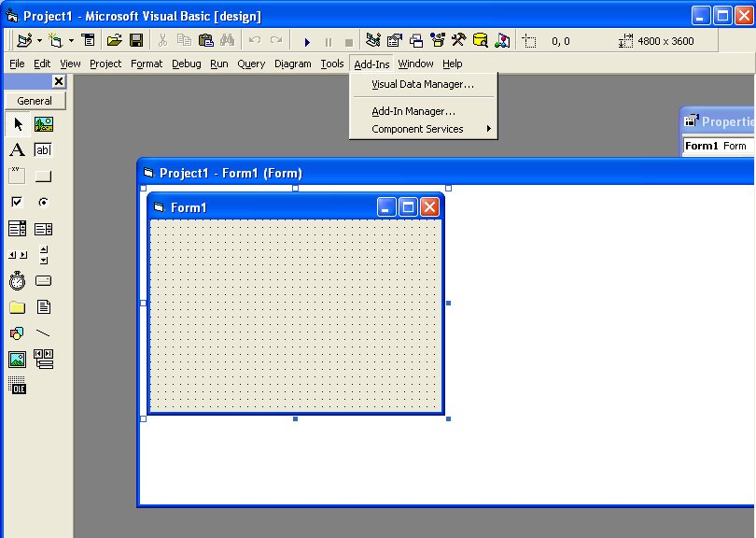This screenshot has height=538, width=756.
Task: Click the Copy icon in the toolbar
Action: click(x=184, y=40)
